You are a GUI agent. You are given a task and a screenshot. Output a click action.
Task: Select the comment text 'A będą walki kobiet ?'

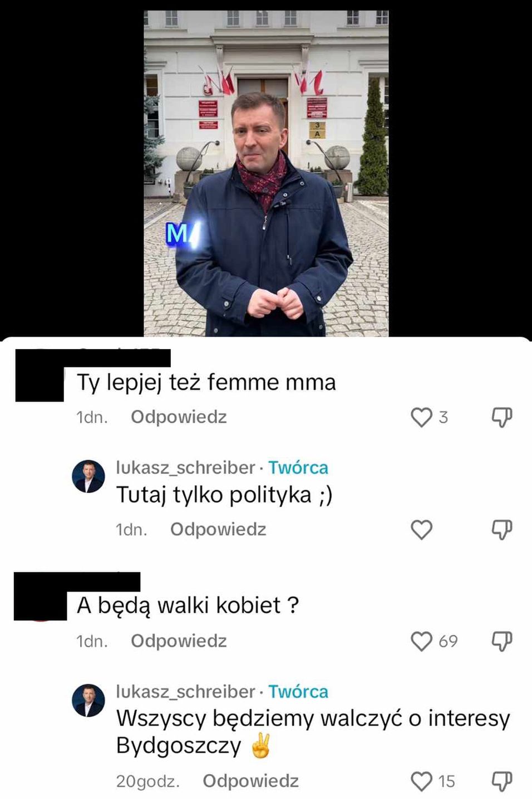pyautogui.click(x=188, y=605)
